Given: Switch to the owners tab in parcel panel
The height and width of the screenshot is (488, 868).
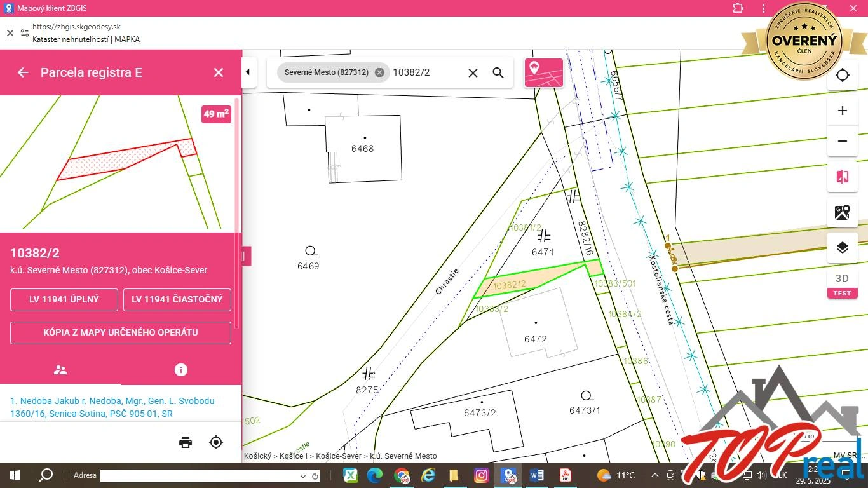Looking at the screenshot, I should coord(60,369).
